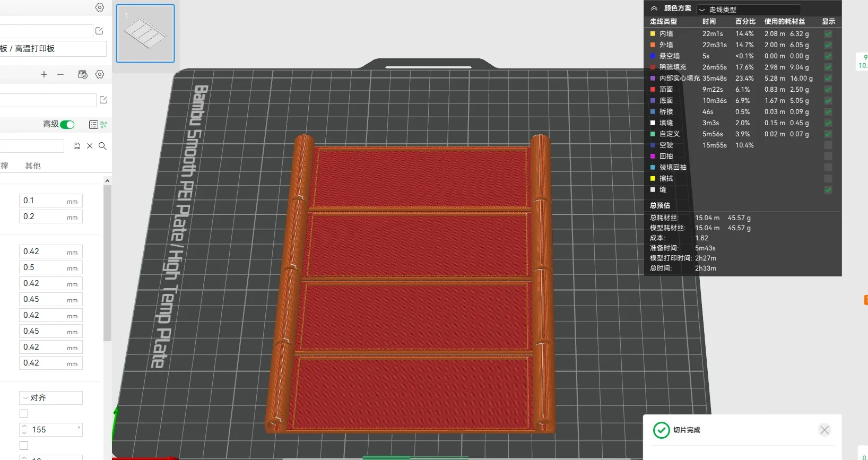Screen dimensions: 868x460
Task: Click the 总预估 section label
Action: pos(660,206)
